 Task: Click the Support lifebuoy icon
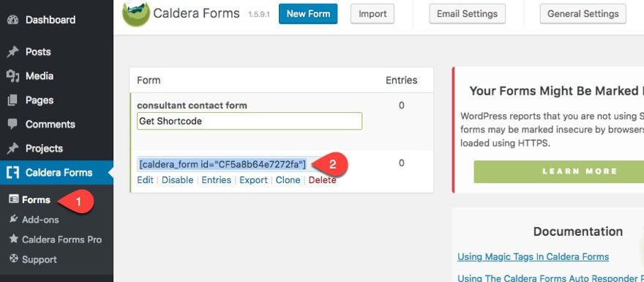point(14,259)
